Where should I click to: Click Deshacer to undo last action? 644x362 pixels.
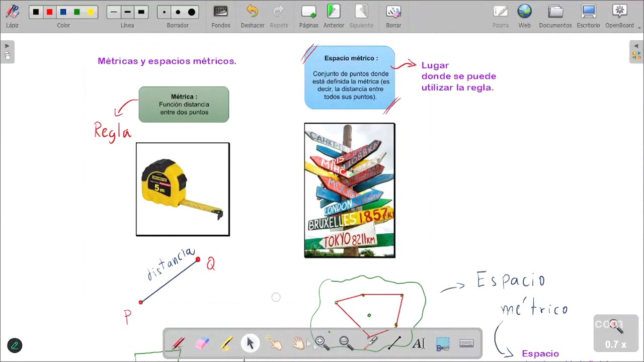click(x=252, y=16)
